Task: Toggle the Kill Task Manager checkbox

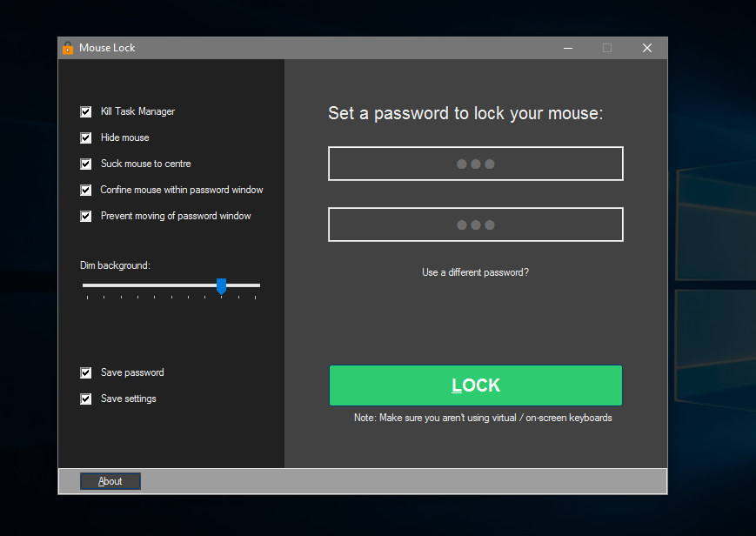Action: [85, 111]
